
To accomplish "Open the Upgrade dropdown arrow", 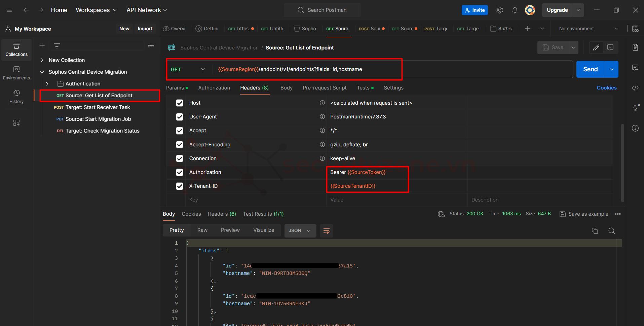I will pos(578,10).
